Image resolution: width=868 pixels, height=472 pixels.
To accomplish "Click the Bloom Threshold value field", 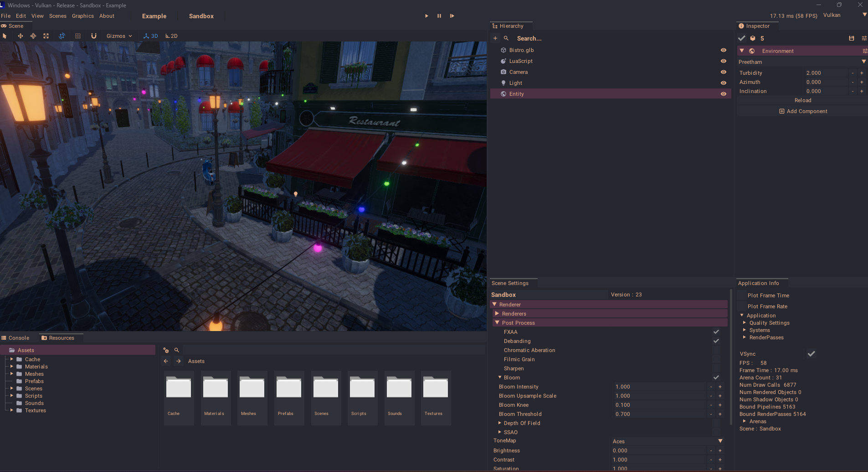I will (659, 414).
